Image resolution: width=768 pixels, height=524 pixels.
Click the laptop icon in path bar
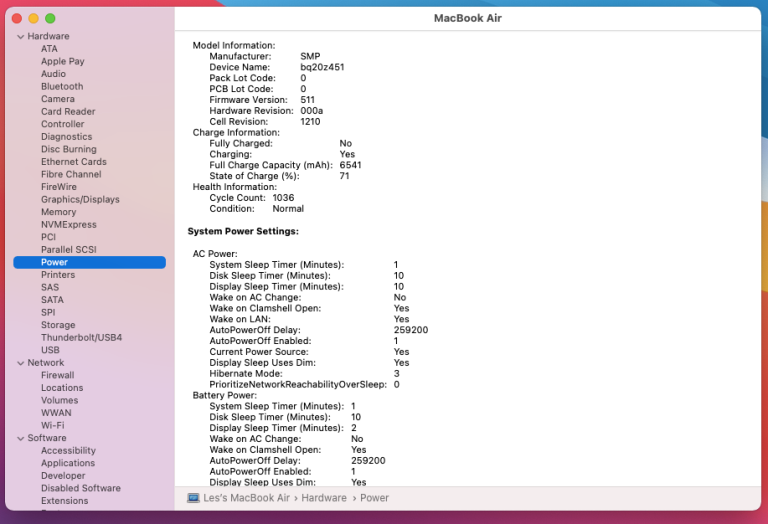click(x=193, y=498)
